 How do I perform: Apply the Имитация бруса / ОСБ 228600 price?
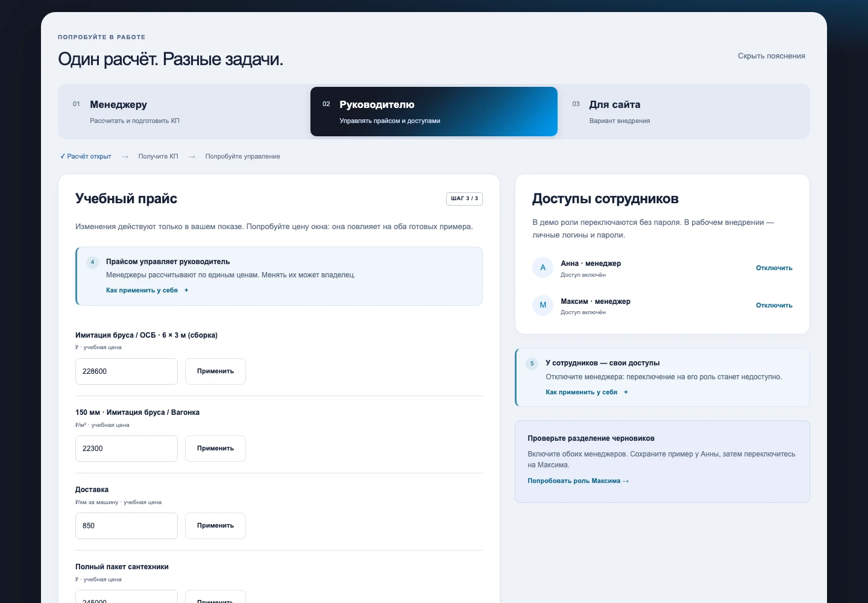click(215, 371)
